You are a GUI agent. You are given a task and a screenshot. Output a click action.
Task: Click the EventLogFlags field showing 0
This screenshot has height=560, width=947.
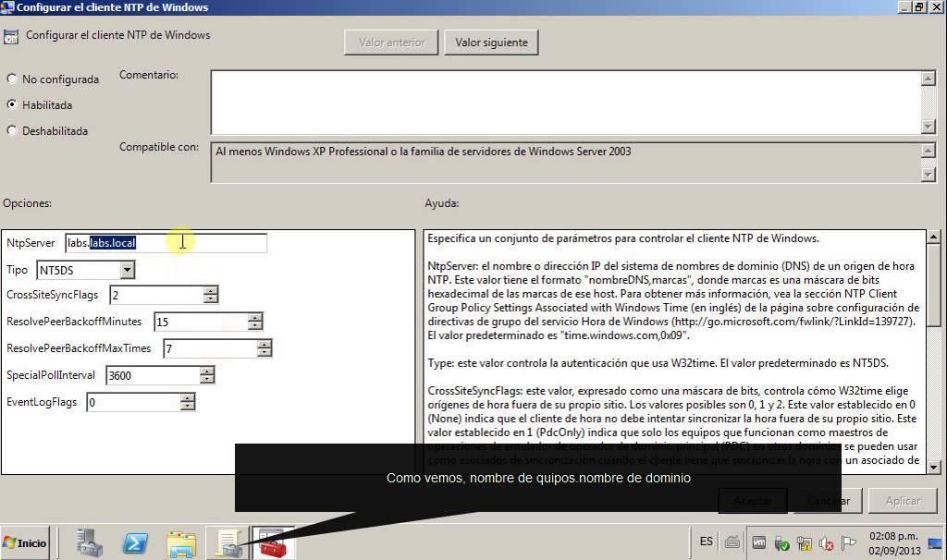[133, 402]
